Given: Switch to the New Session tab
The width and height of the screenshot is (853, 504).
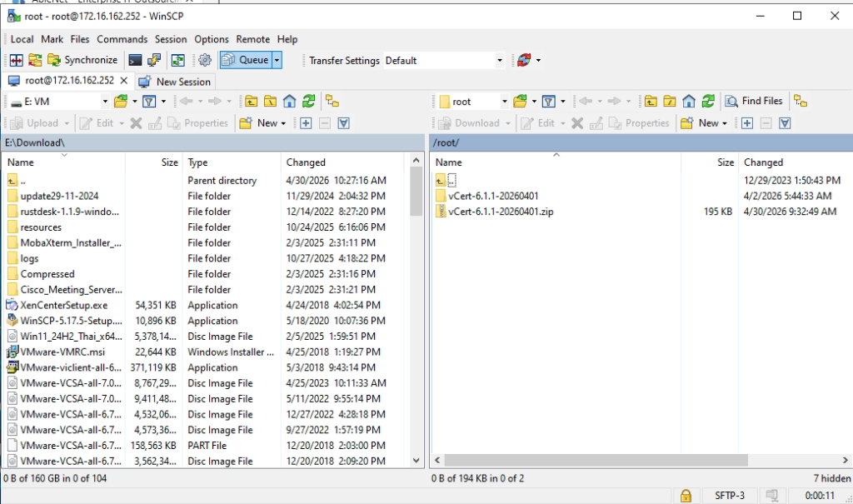Looking at the screenshot, I should click(175, 82).
